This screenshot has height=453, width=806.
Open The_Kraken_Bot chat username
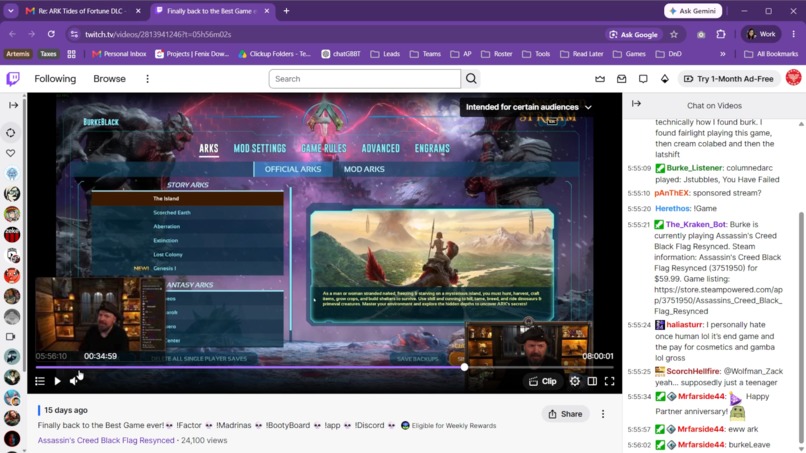pos(695,224)
